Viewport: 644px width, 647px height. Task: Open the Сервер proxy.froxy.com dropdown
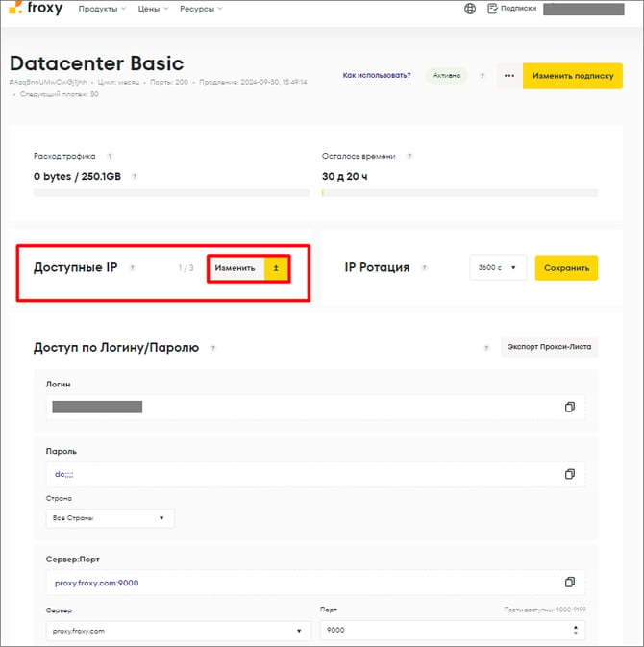tap(179, 631)
